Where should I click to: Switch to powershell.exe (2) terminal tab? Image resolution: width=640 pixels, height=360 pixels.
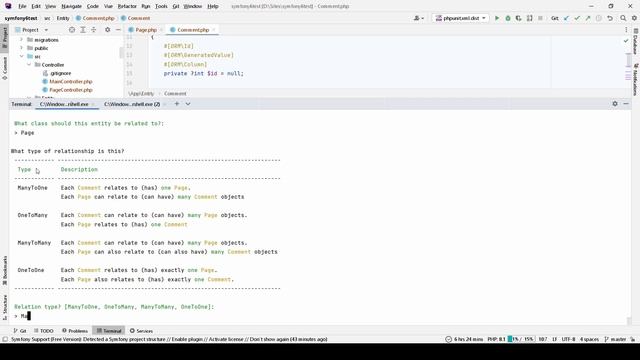tap(132, 104)
